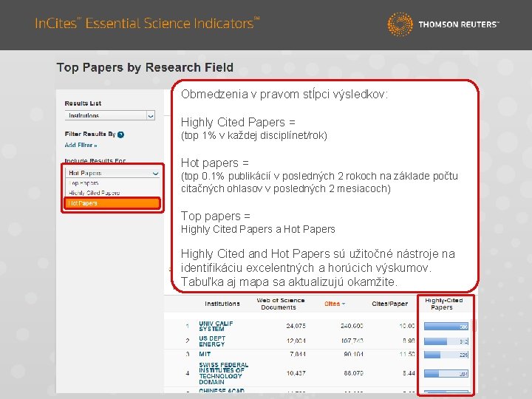The image size is (532, 399).
Task: Select the highlighted Hot Papers option
Action: (112, 203)
